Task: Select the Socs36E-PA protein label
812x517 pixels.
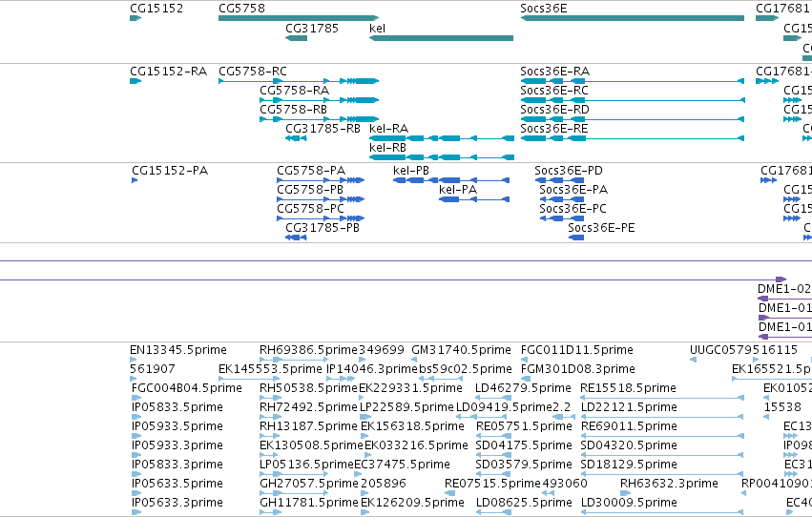Action: click(573, 190)
